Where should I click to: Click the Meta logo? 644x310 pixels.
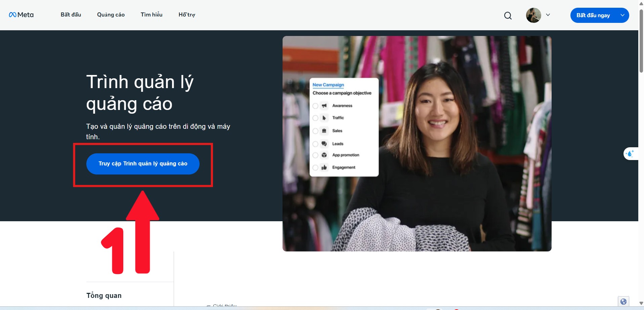(x=21, y=15)
